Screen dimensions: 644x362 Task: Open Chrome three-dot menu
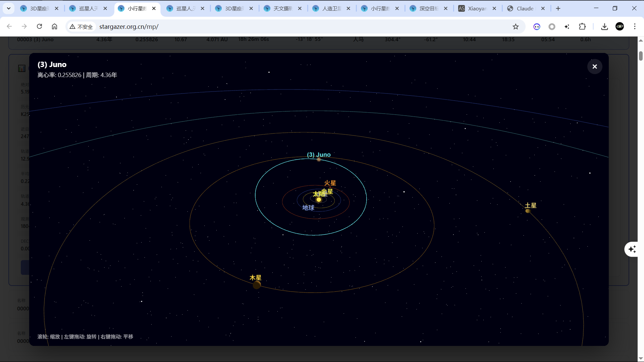pos(635,26)
